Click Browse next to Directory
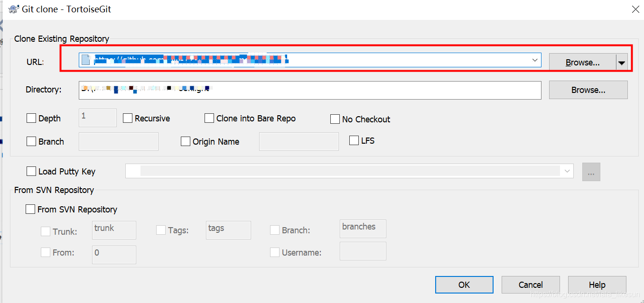Image resolution: width=644 pixels, height=303 pixels. click(x=588, y=90)
